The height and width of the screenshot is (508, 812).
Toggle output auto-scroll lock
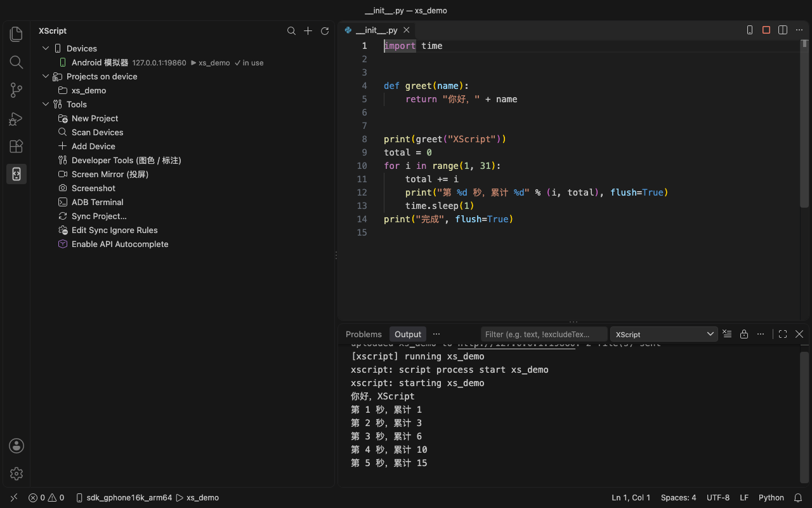[x=744, y=334]
